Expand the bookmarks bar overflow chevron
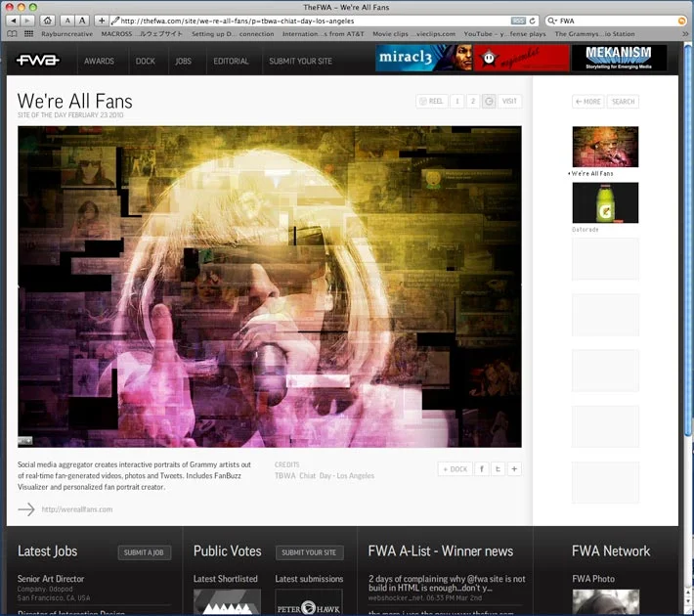 click(685, 33)
